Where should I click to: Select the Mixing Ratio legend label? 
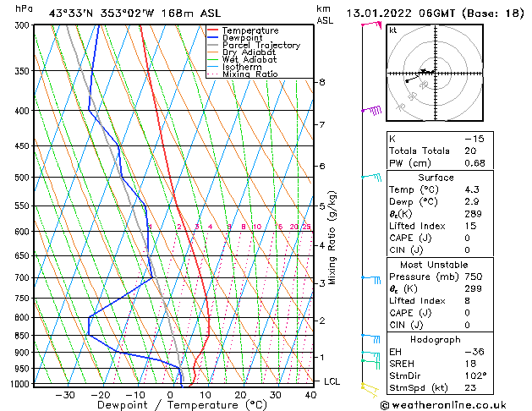(x=250, y=74)
